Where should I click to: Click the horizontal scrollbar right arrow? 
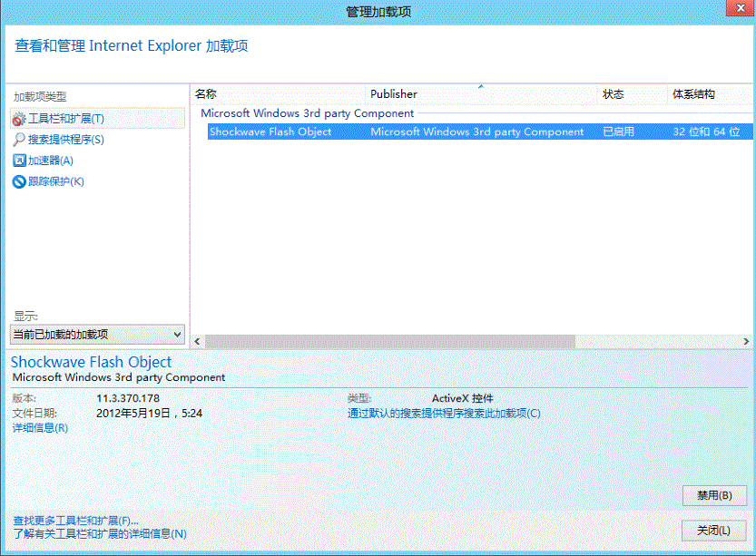[x=746, y=341]
